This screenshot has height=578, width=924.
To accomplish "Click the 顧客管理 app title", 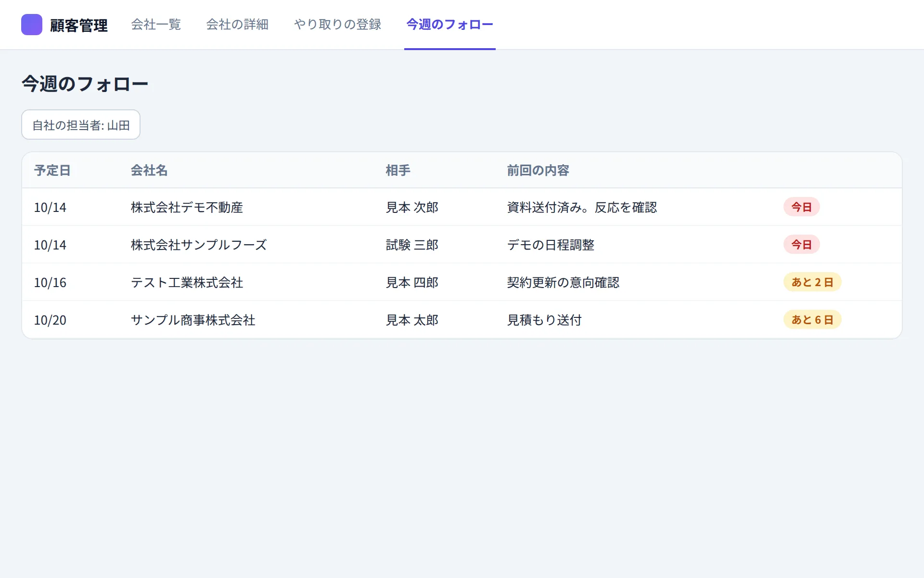I will (x=79, y=25).
